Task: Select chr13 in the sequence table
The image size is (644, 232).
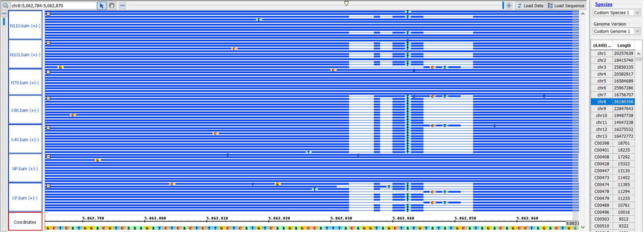Action: point(602,136)
